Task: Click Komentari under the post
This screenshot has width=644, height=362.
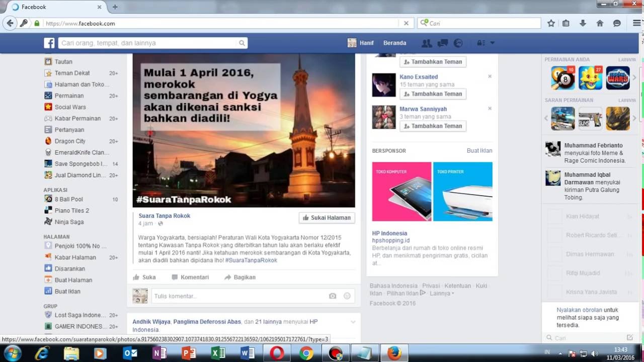Action: [190, 277]
